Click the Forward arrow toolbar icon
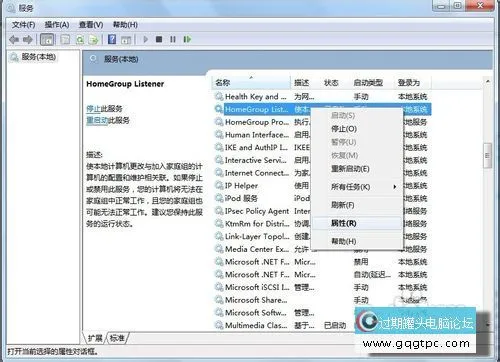The image size is (500, 362). click(x=28, y=39)
